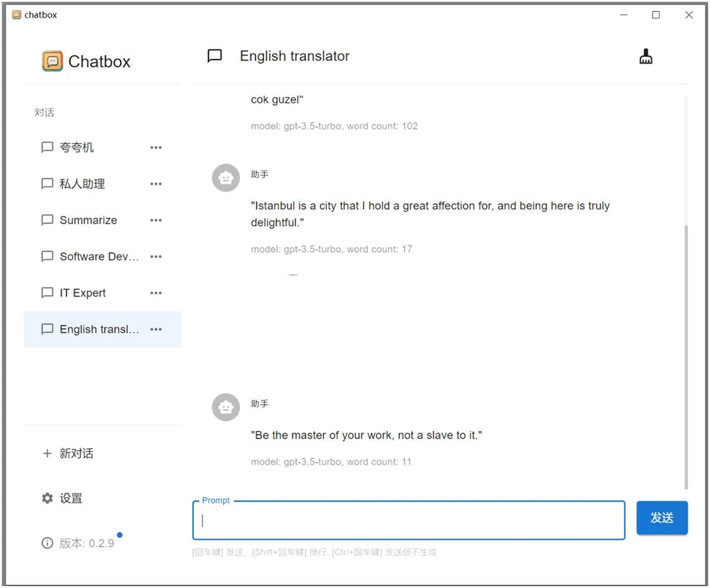Select the IT Expert conversation
This screenshot has width=710, height=588.
[x=82, y=293]
